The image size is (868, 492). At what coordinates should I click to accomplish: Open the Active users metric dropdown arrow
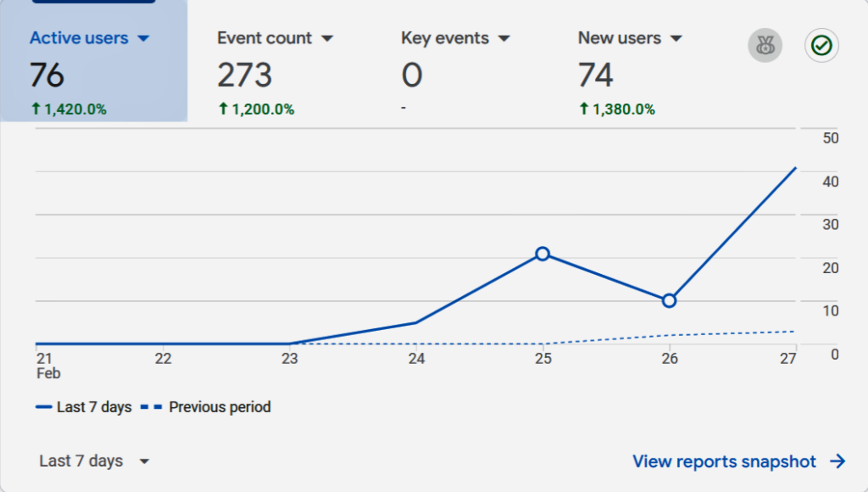(143, 39)
